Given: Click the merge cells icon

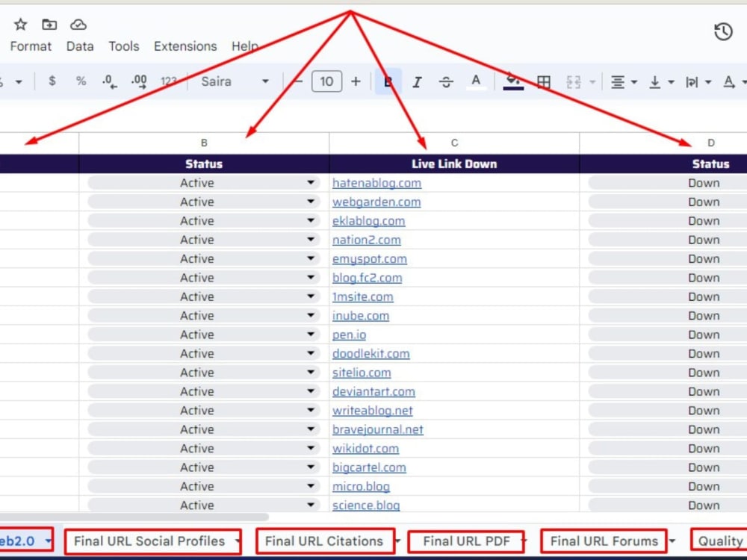Looking at the screenshot, I should [x=574, y=82].
